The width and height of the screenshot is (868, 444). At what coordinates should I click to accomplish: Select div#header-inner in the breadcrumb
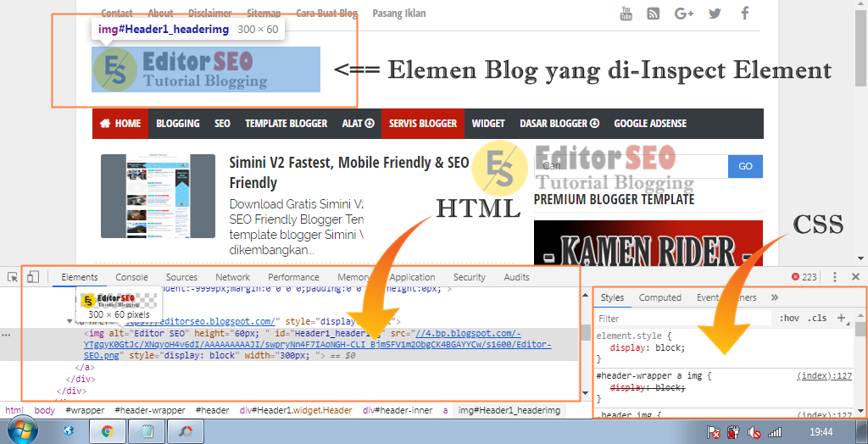coord(398,410)
